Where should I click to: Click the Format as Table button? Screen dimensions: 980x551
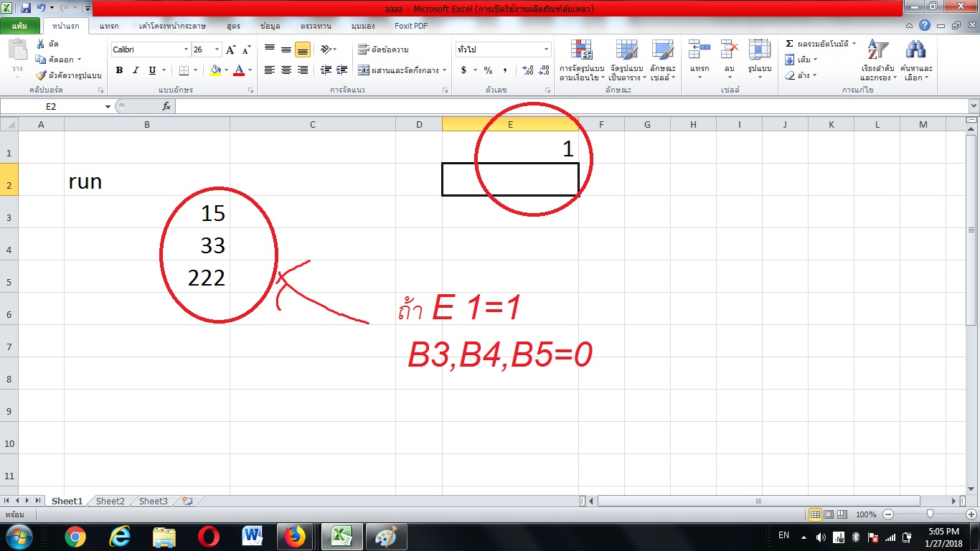click(x=627, y=60)
